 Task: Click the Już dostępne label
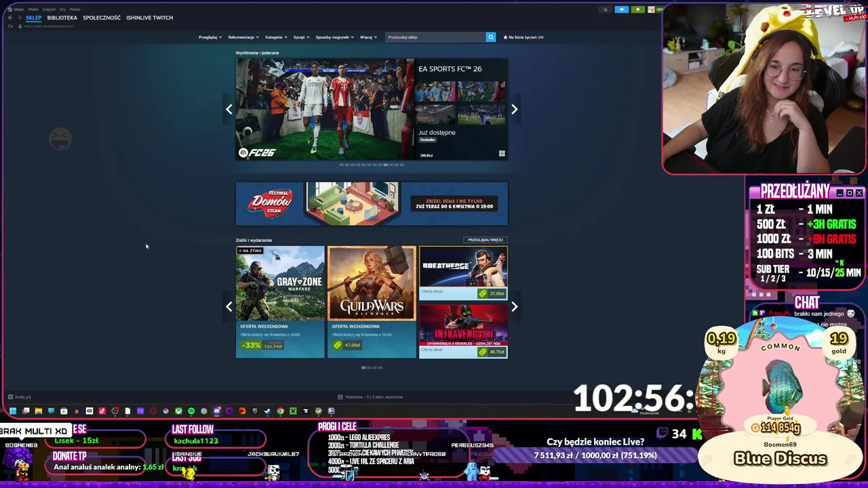pos(437,132)
